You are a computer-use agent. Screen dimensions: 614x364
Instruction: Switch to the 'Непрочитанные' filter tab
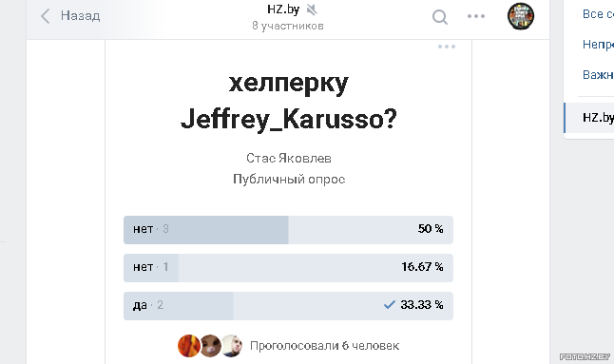point(598,45)
